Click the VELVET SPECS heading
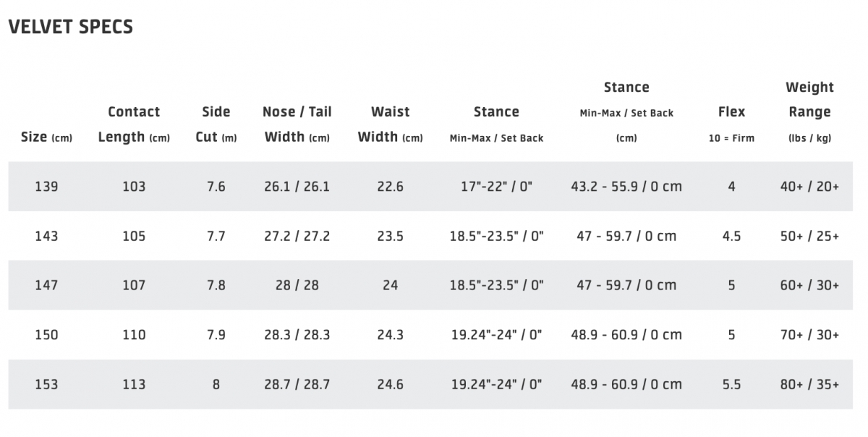The width and height of the screenshot is (868, 437). pos(70,27)
